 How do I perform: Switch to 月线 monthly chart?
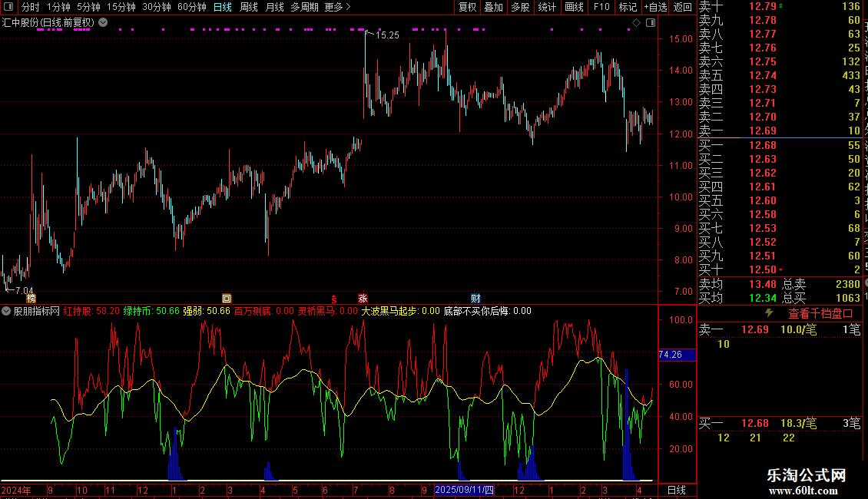(274, 7)
